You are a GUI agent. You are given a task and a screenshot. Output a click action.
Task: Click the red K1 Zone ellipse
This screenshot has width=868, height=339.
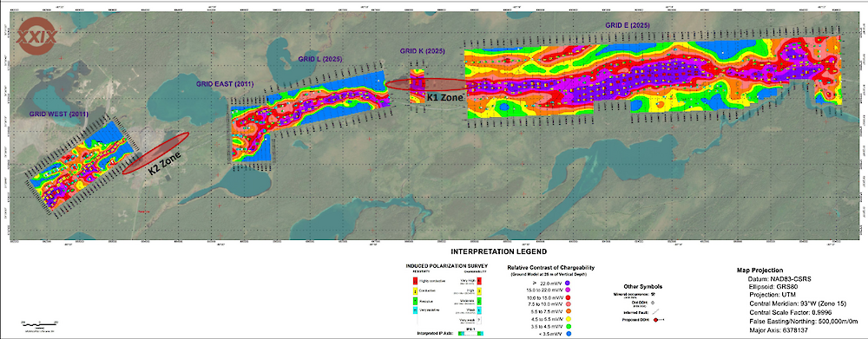(x=426, y=84)
